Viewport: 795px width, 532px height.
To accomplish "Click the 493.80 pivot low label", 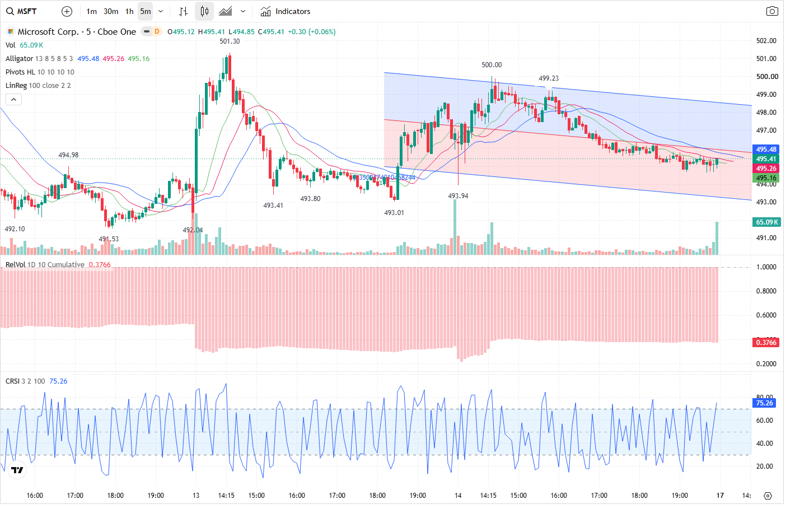I will pyautogui.click(x=310, y=199).
